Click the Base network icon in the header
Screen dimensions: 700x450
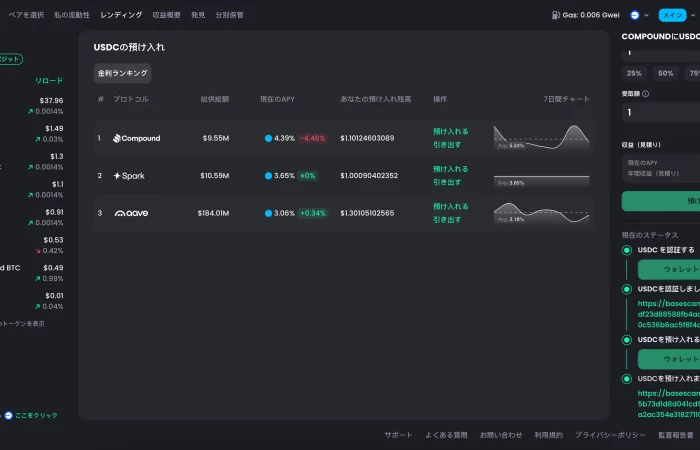(634, 15)
